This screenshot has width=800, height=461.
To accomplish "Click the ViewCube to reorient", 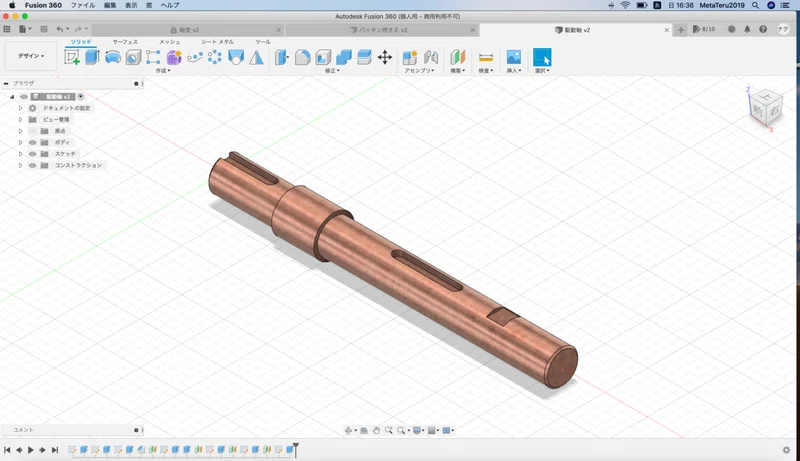I will (766, 107).
